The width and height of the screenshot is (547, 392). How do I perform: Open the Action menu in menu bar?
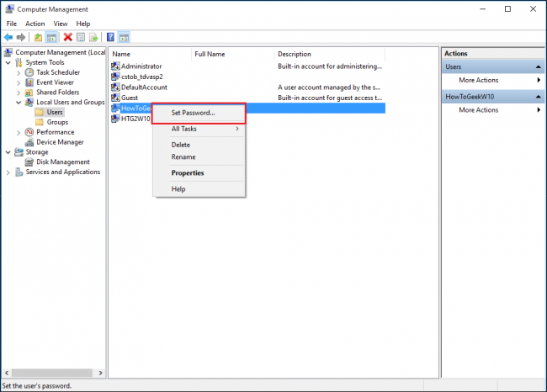tap(35, 24)
